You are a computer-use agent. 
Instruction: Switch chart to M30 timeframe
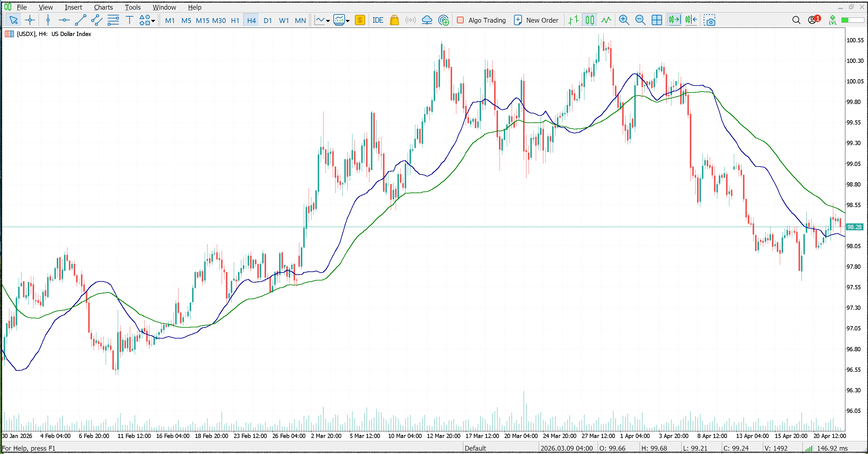click(219, 21)
